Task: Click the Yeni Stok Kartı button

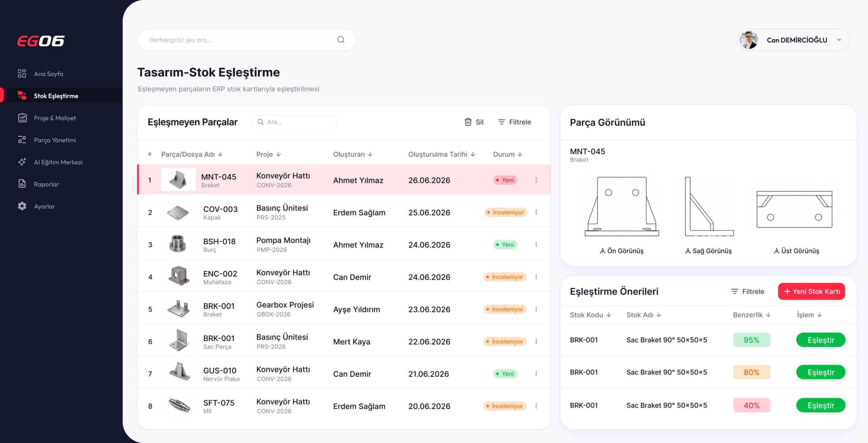Action: pos(811,291)
